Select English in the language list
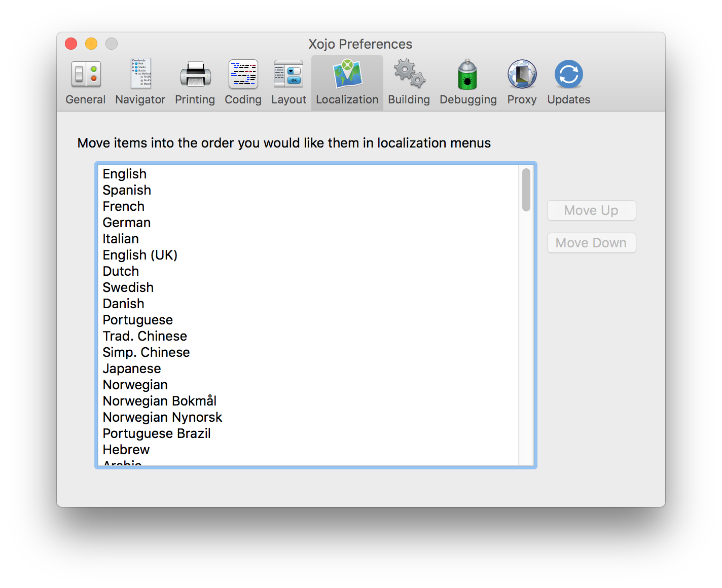This screenshot has height=588, width=722. click(308, 174)
